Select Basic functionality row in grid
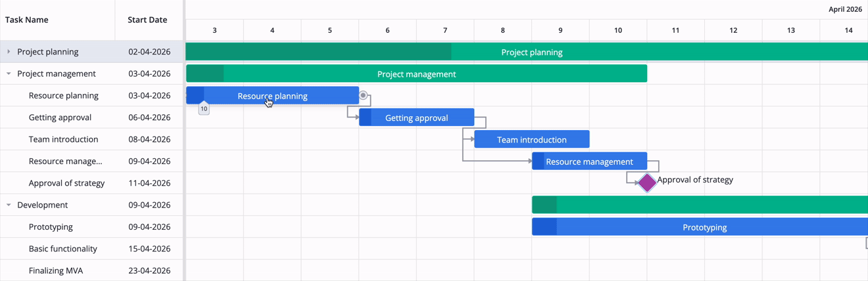 [x=91, y=249]
